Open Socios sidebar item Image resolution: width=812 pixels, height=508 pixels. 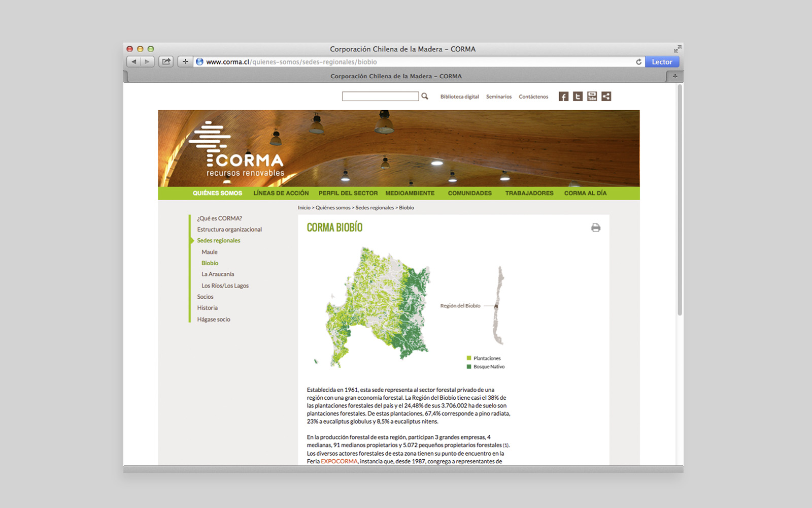(206, 297)
